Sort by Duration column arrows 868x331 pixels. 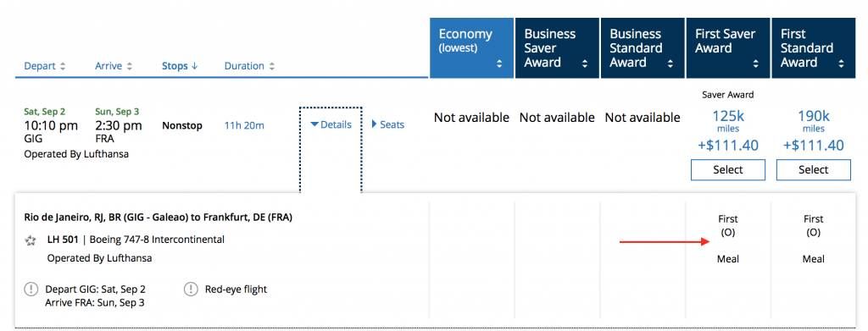pyautogui.click(x=272, y=66)
